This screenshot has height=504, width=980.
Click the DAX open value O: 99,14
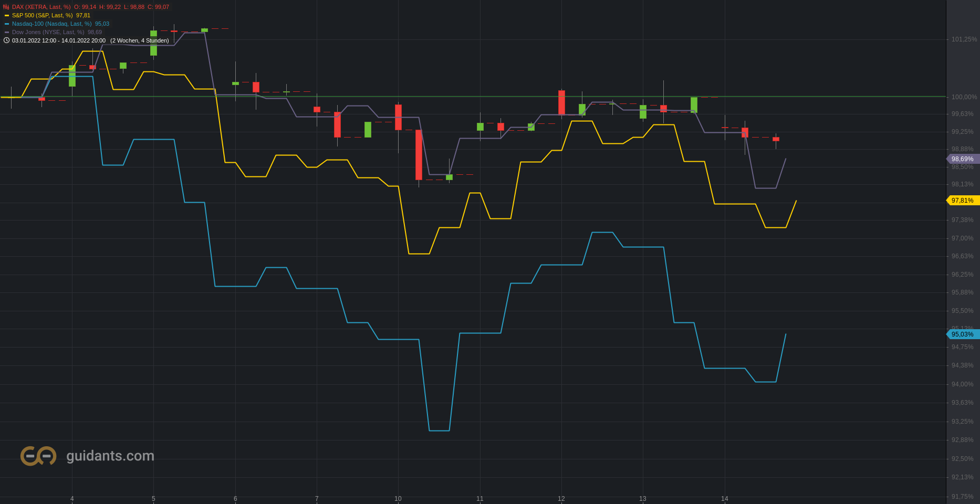click(85, 7)
